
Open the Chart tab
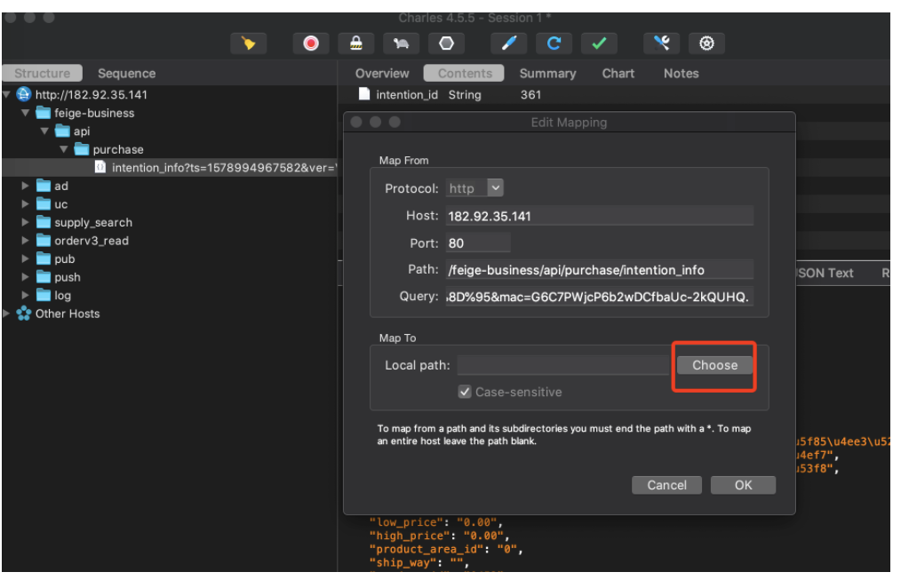(618, 74)
